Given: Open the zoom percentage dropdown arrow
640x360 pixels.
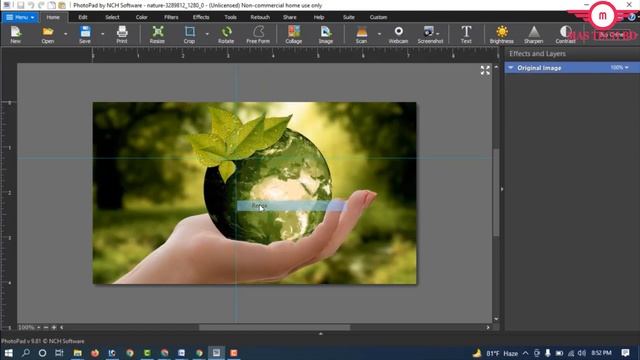Looking at the screenshot, I should (x=39, y=327).
